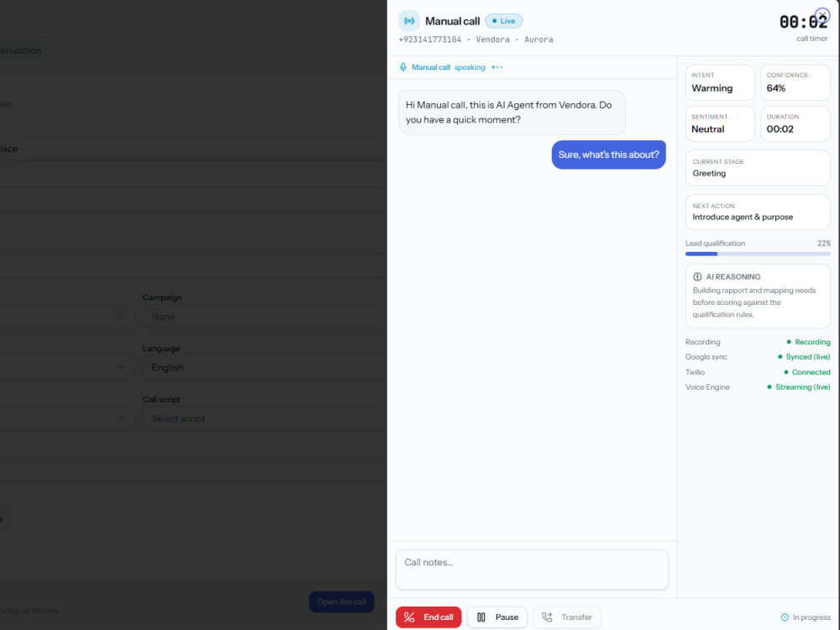This screenshot has height=630, width=840.
Task: Click Open live call button in background
Action: pyautogui.click(x=341, y=601)
